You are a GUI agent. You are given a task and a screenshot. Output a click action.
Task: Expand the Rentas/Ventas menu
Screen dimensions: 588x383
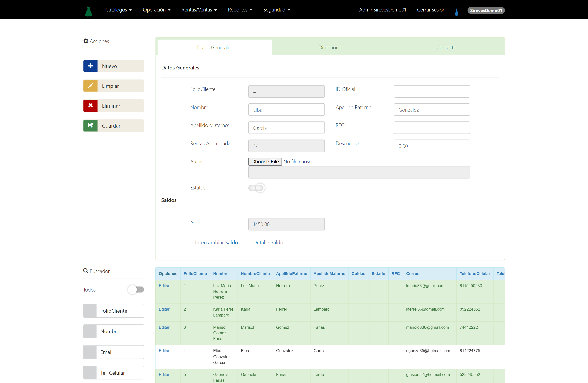click(199, 10)
